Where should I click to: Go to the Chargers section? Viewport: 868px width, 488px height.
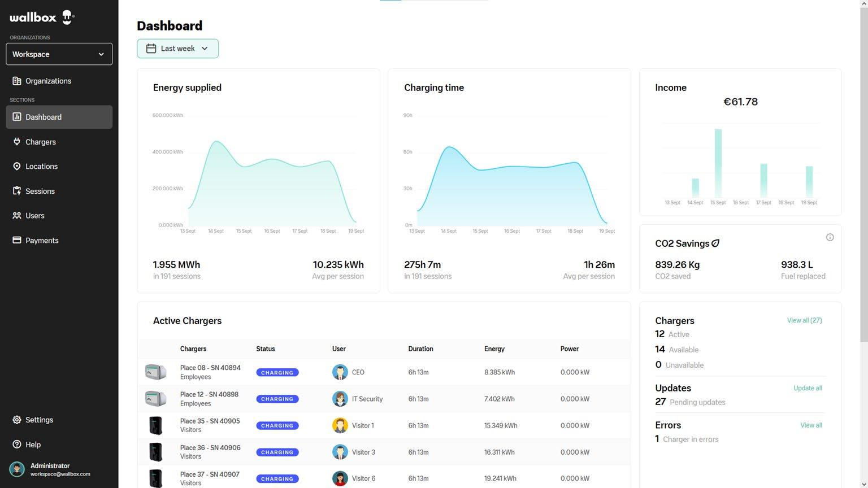[x=59, y=142]
